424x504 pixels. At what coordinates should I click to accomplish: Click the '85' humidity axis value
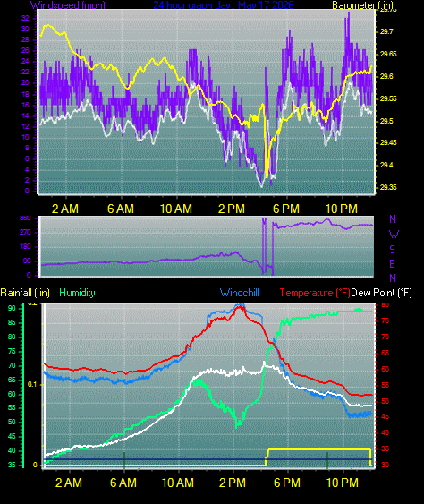pyautogui.click(x=12, y=322)
